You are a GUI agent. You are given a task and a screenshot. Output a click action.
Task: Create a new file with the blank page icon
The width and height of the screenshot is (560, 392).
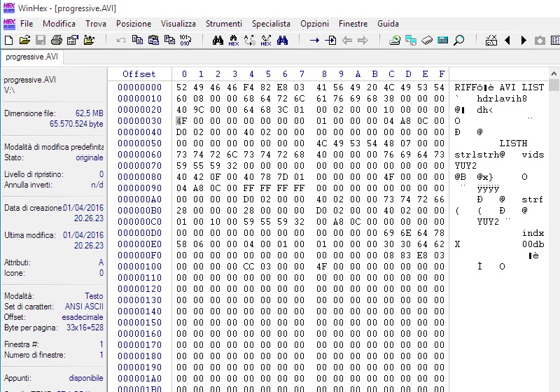8,40
